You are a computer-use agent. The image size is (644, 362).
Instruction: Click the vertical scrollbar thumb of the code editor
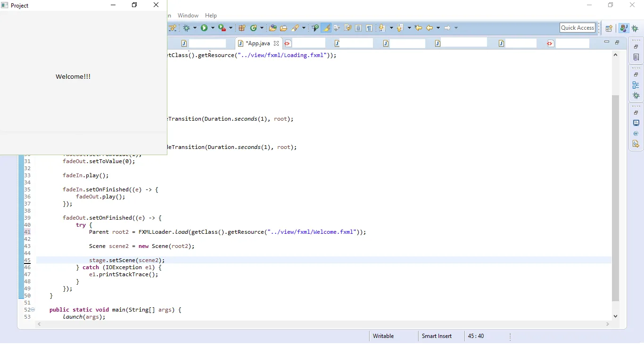point(615,198)
